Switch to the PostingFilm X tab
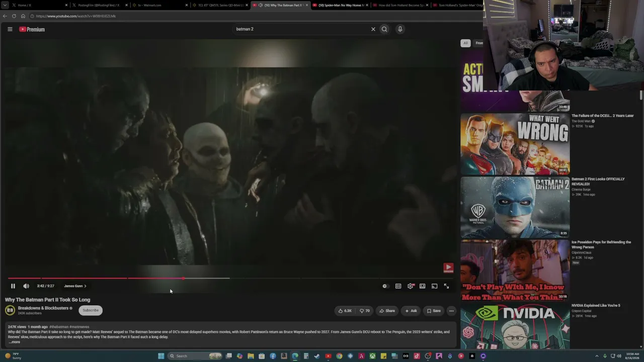This screenshot has height=362, width=644. 100,5
